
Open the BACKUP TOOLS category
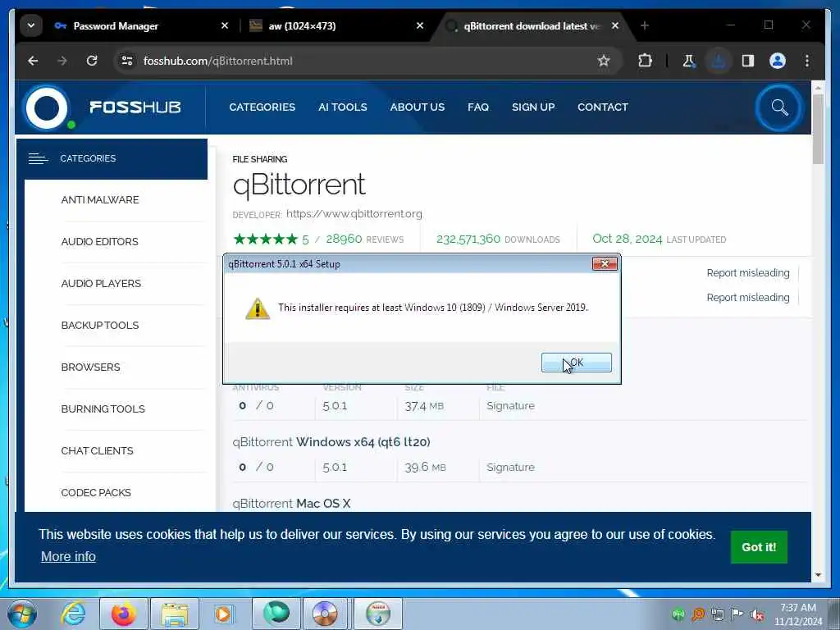point(100,325)
